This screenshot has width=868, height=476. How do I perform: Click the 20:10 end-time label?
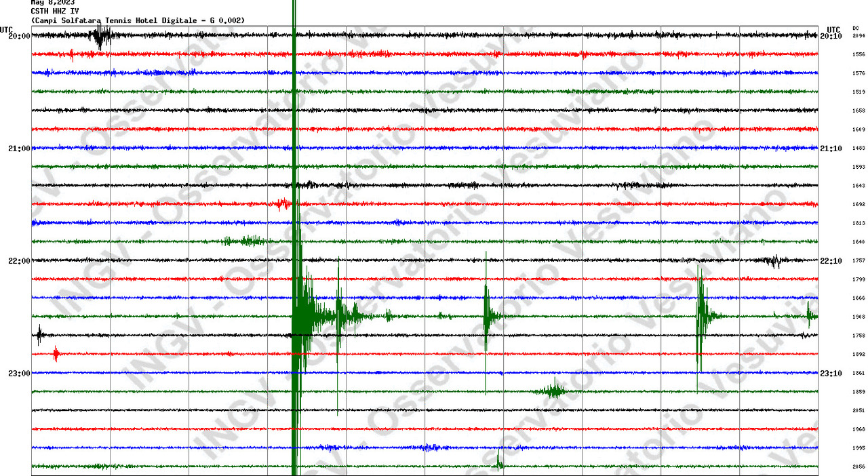(831, 36)
